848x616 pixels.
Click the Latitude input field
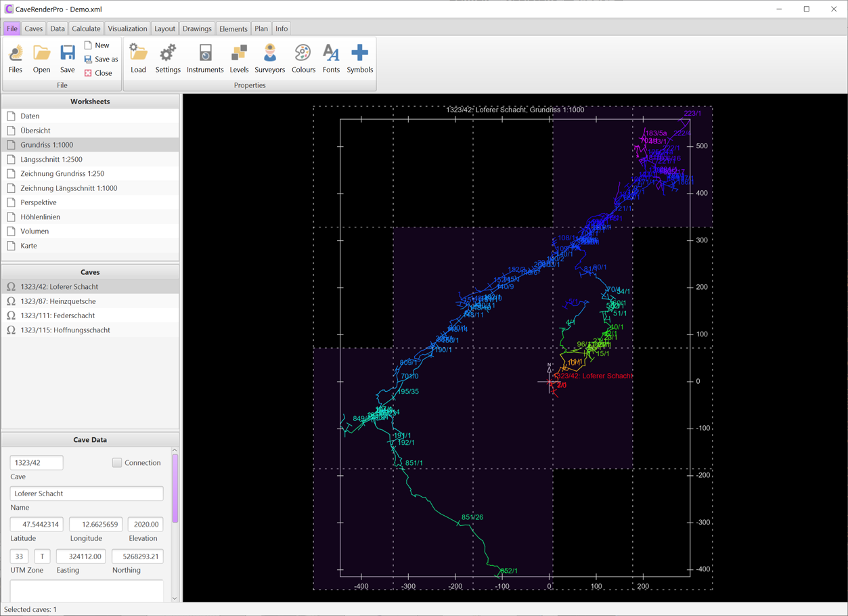[37, 525]
